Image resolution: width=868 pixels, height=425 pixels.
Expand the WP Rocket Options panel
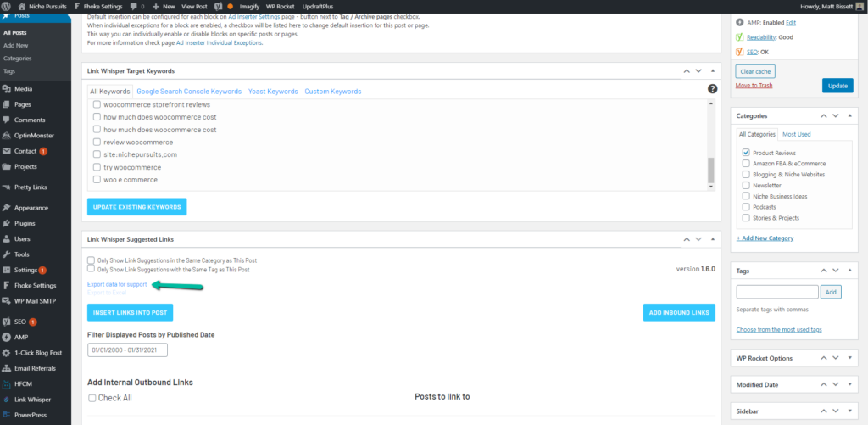click(849, 358)
